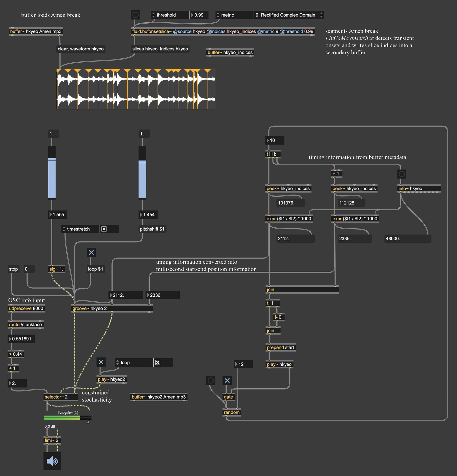The image size is (457, 476).
Task: Click bang button above fluid.bufonsetslice~
Action: pyautogui.click(x=135, y=15)
